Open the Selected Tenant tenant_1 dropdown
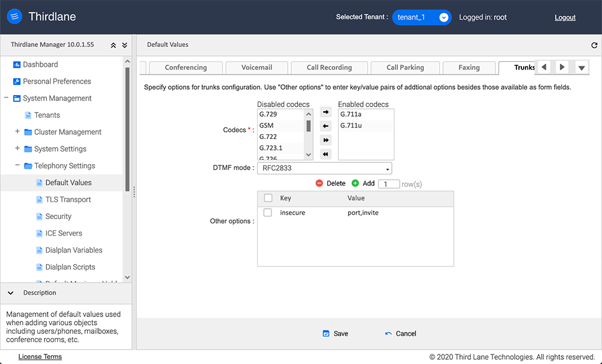 [421, 17]
